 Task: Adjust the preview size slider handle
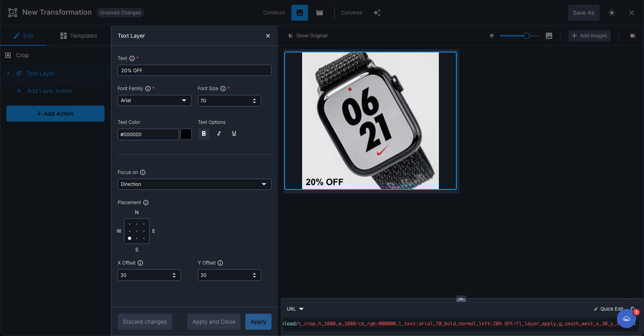527,36
